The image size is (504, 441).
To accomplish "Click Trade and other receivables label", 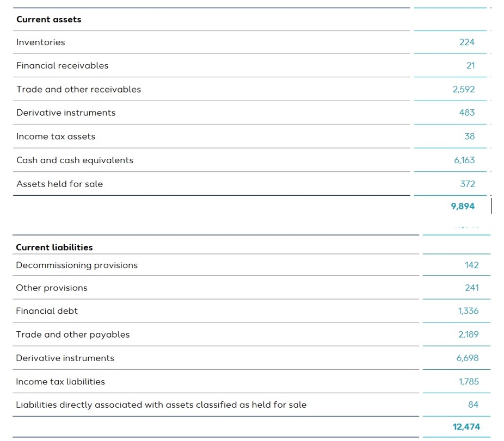I will pos(78,90).
